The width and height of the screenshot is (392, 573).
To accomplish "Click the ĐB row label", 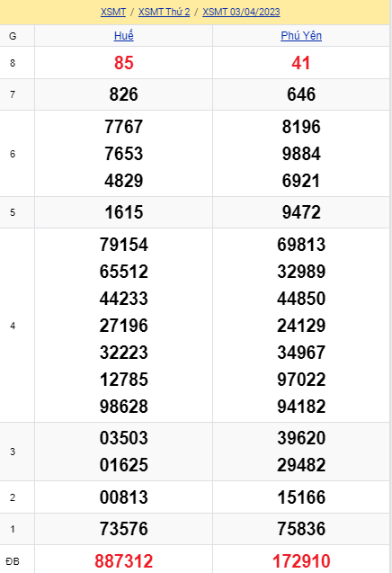I will point(13,561).
